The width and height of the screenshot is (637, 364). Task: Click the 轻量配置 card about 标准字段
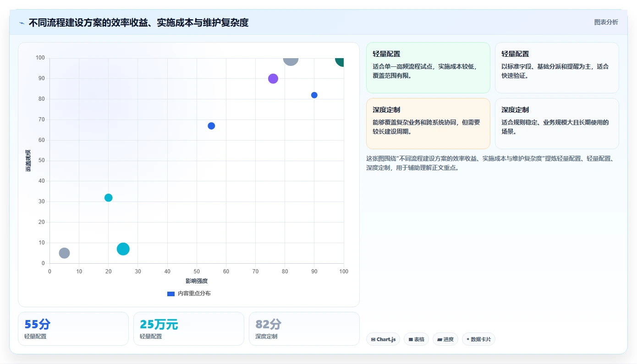pyautogui.click(x=557, y=68)
